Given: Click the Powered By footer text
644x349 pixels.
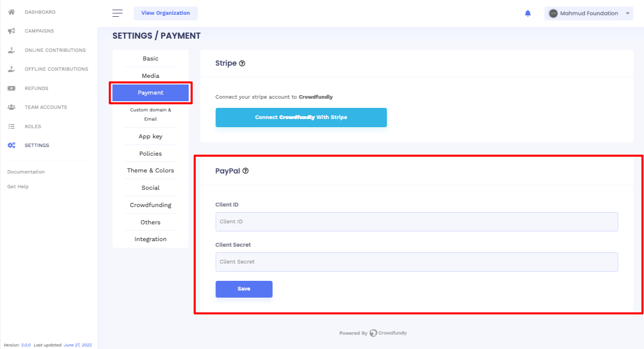Looking at the screenshot, I should click(x=353, y=333).
